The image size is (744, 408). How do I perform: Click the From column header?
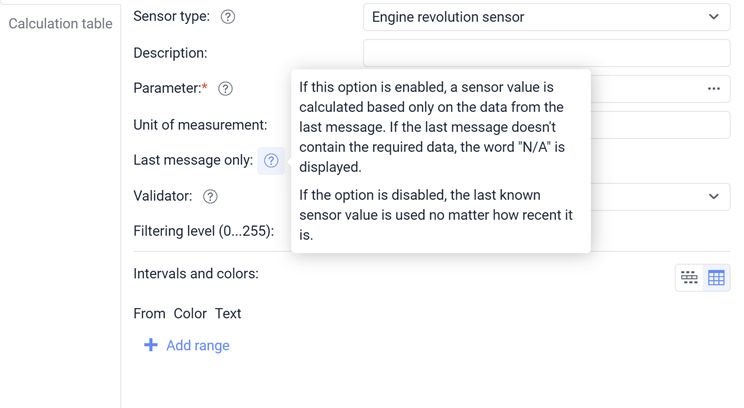click(149, 313)
